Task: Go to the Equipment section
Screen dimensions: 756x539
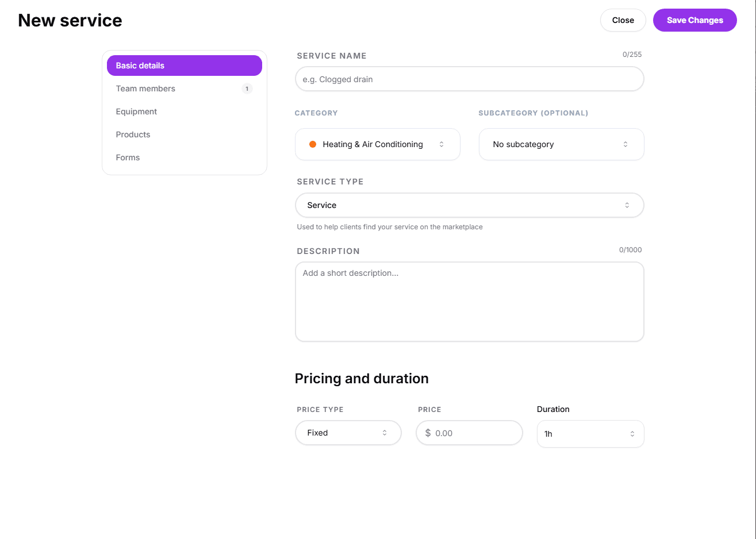Action: tap(136, 111)
